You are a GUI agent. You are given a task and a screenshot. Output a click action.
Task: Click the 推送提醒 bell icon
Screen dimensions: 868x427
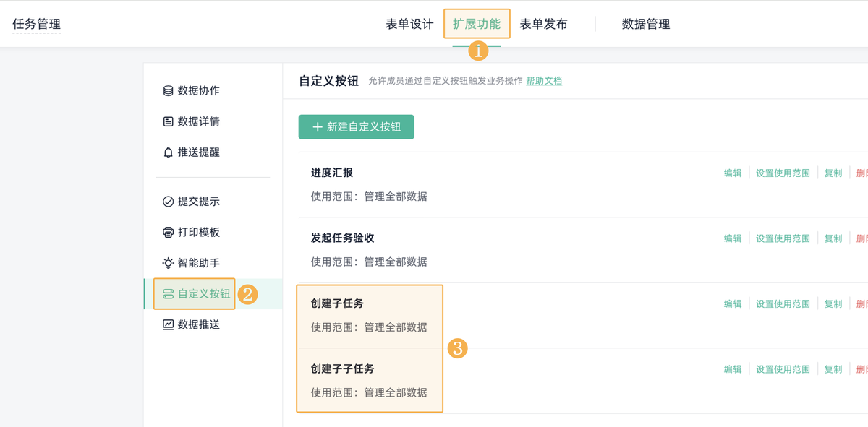169,152
